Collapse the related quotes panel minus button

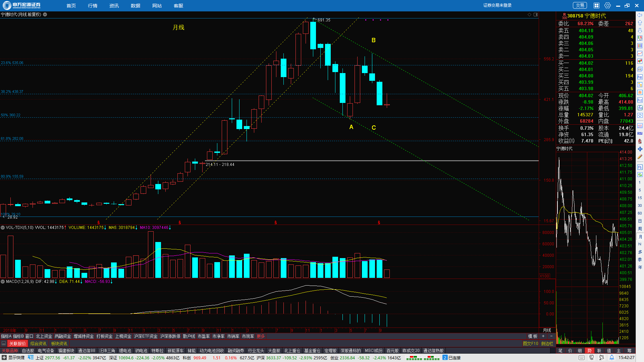tap(4, 344)
